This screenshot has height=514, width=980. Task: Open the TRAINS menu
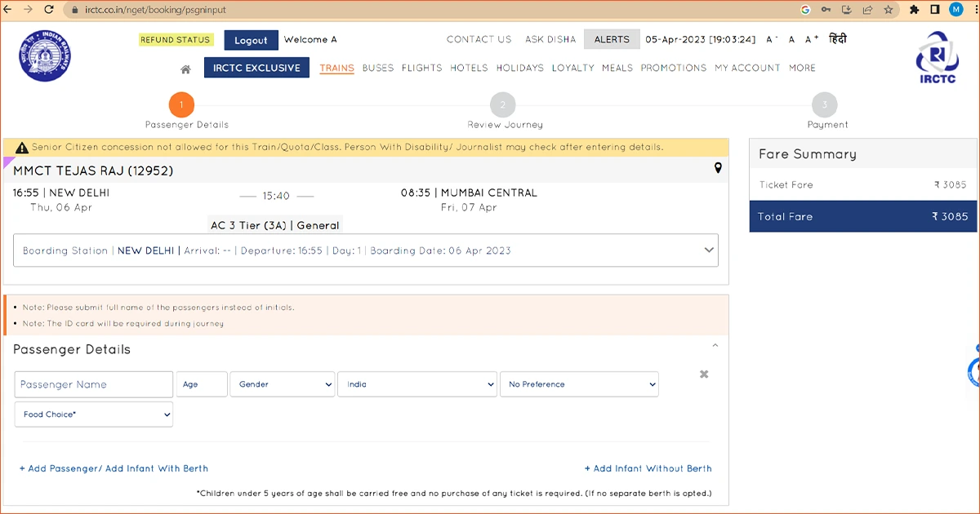pyautogui.click(x=336, y=69)
